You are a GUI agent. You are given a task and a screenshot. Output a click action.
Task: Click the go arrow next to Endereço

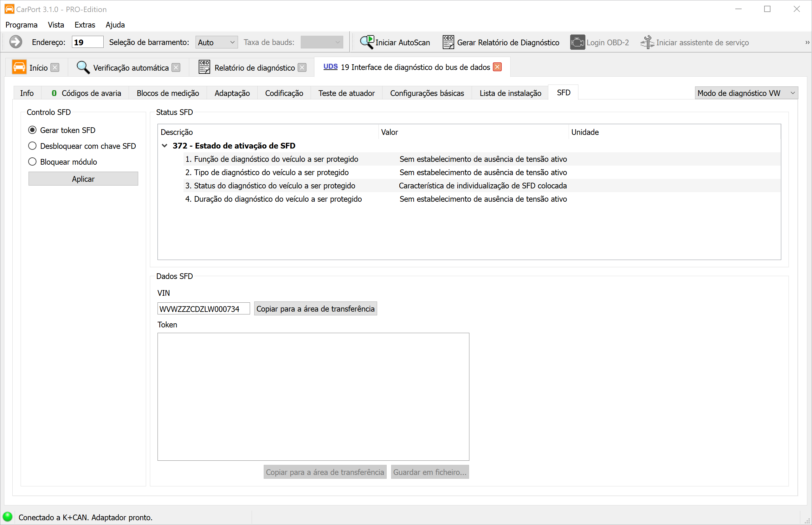click(x=15, y=42)
